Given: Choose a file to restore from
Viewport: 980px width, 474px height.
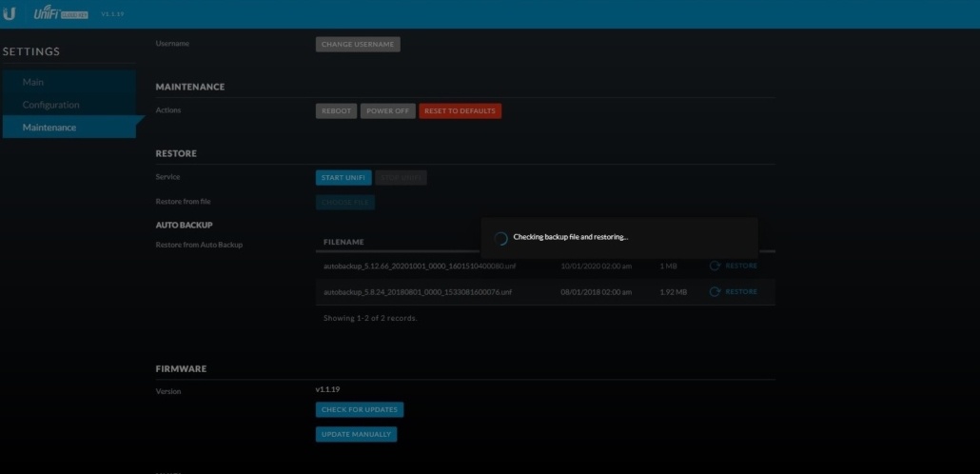Looking at the screenshot, I should (345, 202).
